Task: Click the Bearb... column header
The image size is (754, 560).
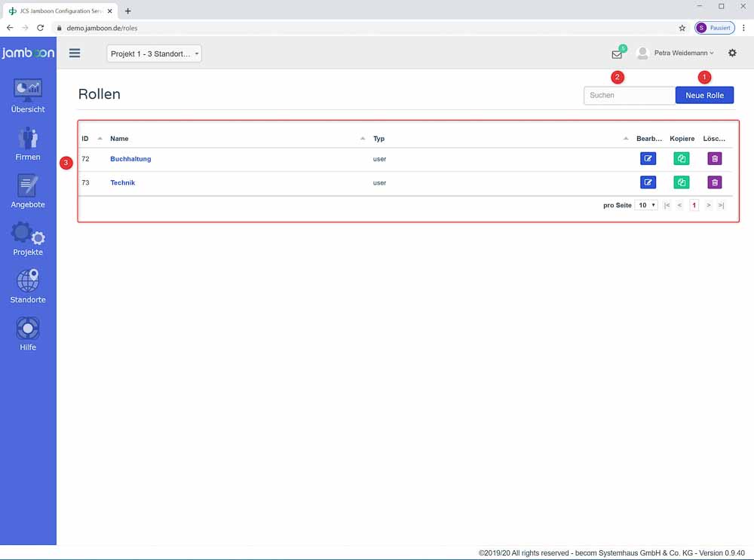Action: 649,139
